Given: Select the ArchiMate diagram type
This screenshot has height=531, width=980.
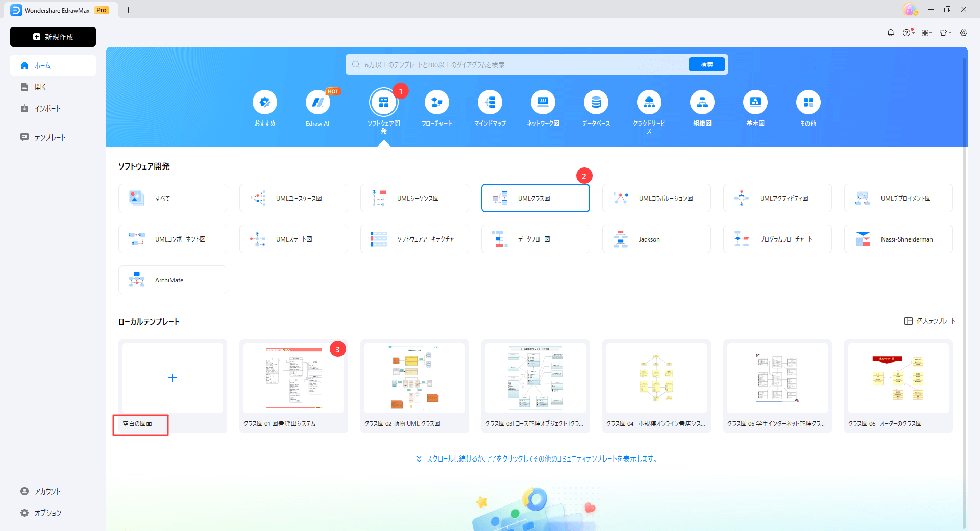Looking at the screenshot, I should pyautogui.click(x=173, y=280).
